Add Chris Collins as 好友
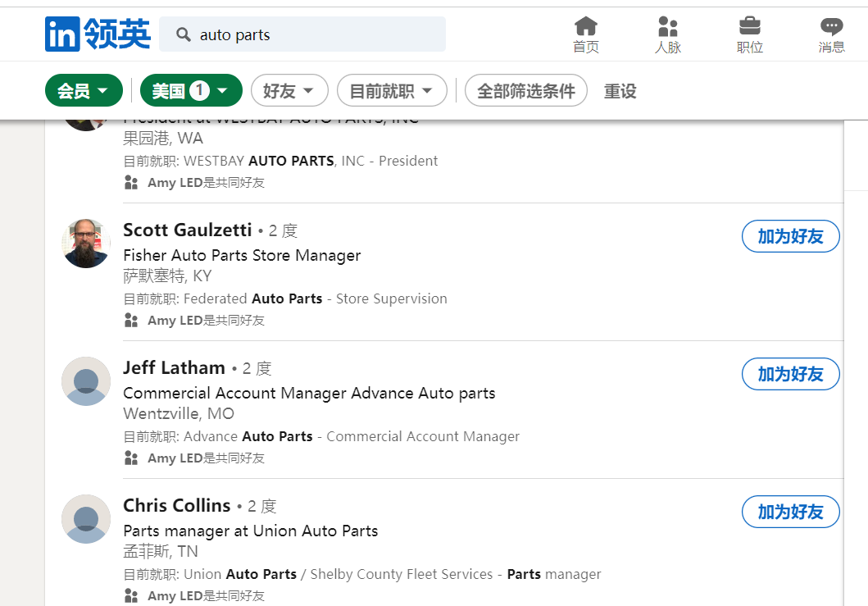 [x=790, y=512]
